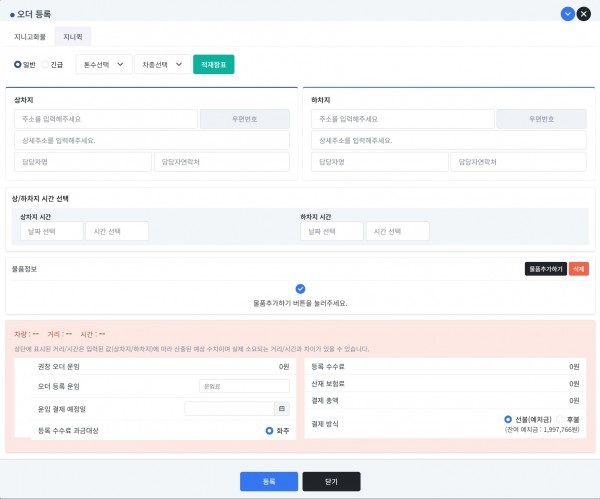The height and width of the screenshot is (499, 600).
Task: Choose 선불(예치금) payment method
Action: click(x=508, y=419)
